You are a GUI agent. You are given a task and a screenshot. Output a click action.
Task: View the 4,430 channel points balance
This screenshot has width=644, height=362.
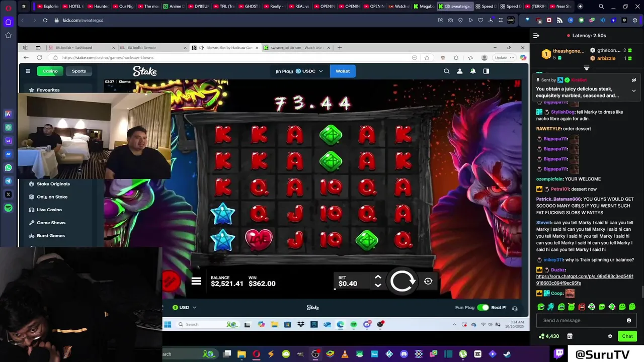549,336
